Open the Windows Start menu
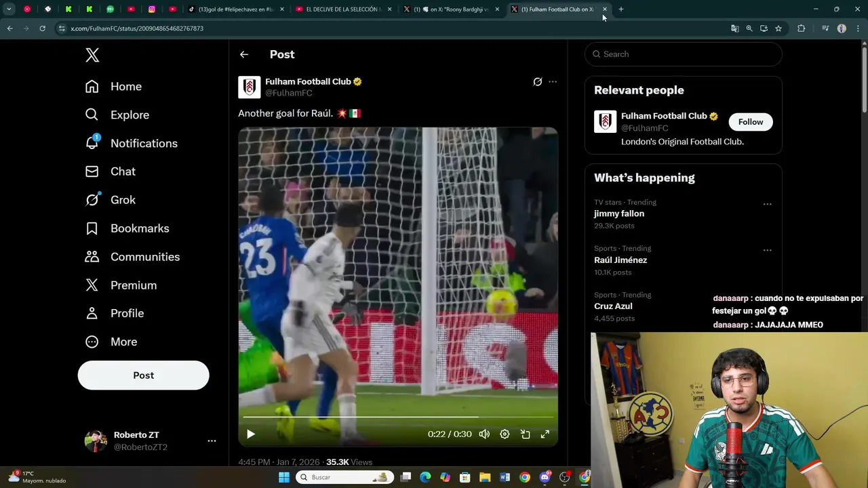The width and height of the screenshot is (868, 488). tap(284, 477)
